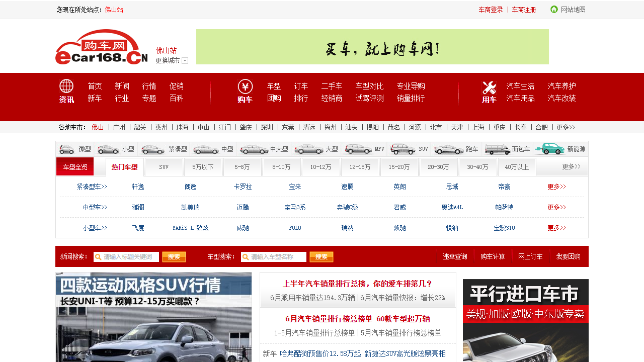Switch to the SUV price tab

click(164, 167)
